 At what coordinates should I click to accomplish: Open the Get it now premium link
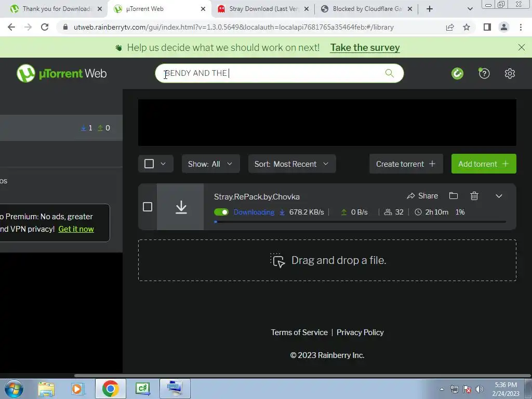[76, 229]
